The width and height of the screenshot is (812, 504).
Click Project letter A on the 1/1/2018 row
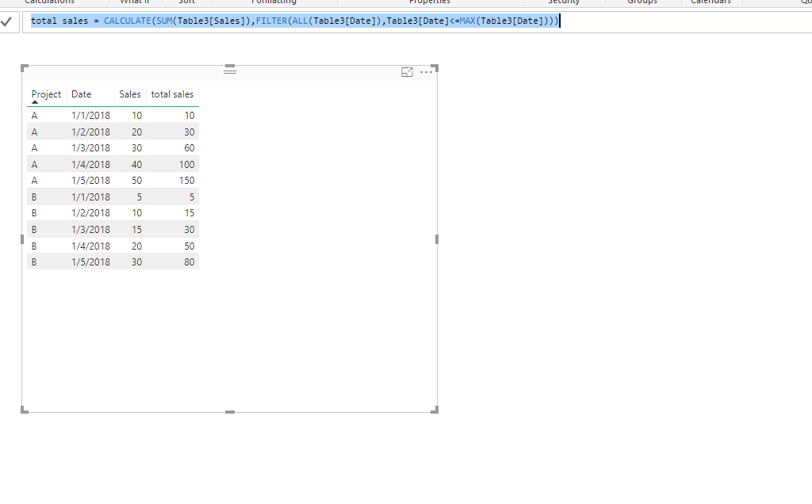click(x=35, y=116)
